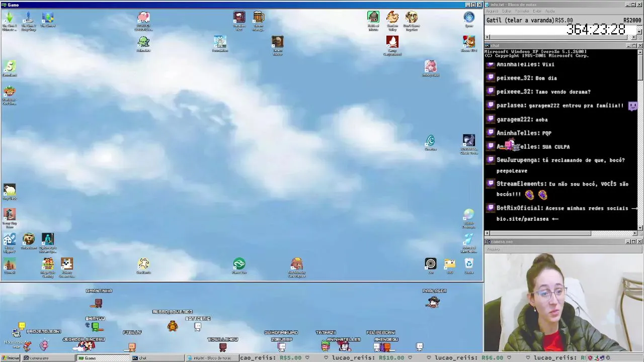644x362 pixels.
Task: Launch the green Slime Rancher icon
Action: pos(143,44)
